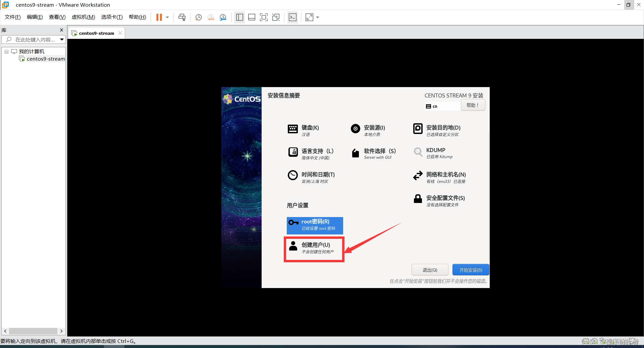644x348 pixels.
Task: Click the library scrollbar right arrow
Action: [61, 331]
